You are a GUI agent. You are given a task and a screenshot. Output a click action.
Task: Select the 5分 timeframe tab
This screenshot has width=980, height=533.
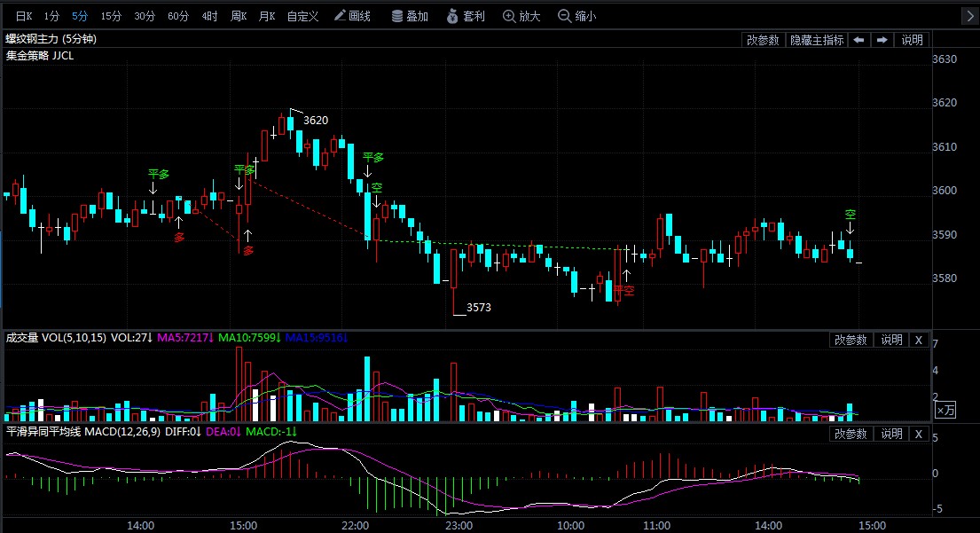[x=80, y=16]
